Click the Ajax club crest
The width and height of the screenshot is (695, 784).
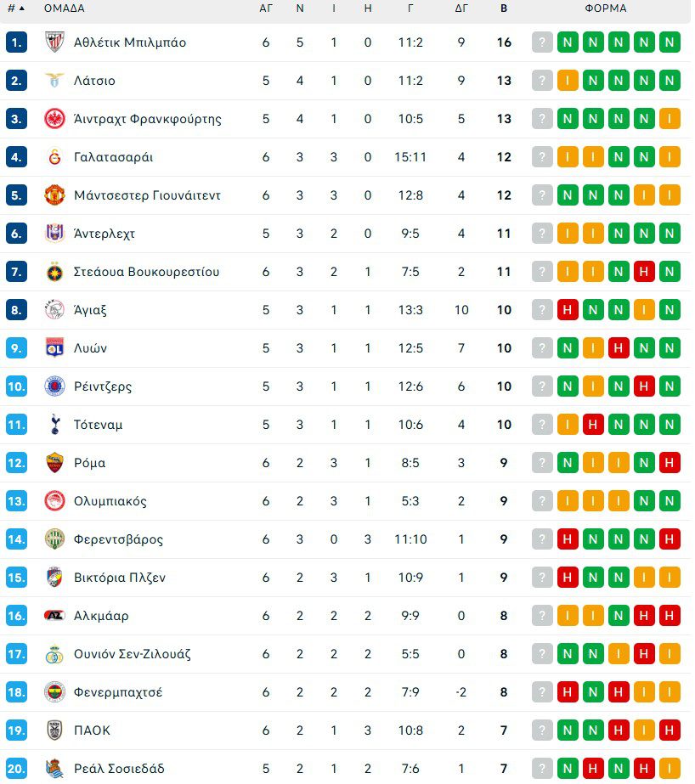(54, 310)
